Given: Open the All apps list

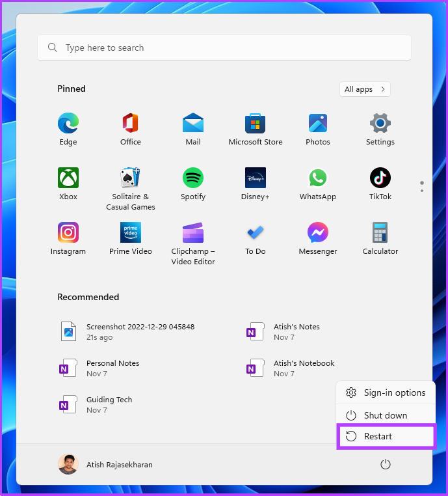Looking at the screenshot, I should pos(365,89).
